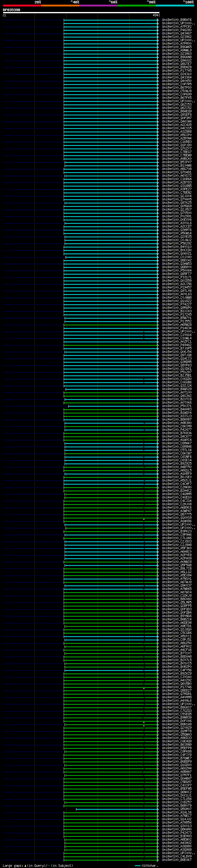Select the UniRef100_Q4G342 label
Screen dimensions: 197x868
177,396
